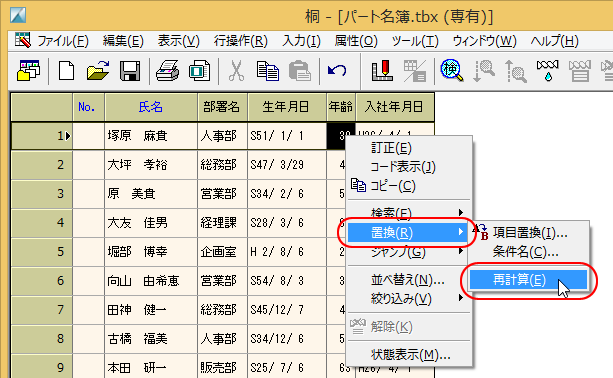Screen dimensions: 613x378
Task: Expand the ジャンプ(G) submenu
Action: tap(409, 252)
